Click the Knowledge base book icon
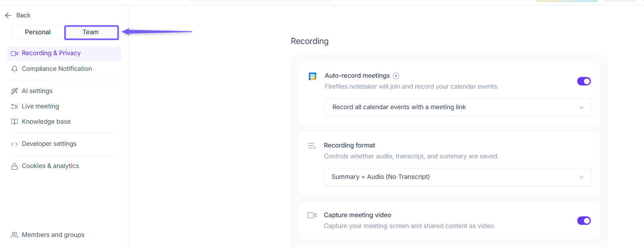The width and height of the screenshot is (644, 247). [x=14, y=122]
